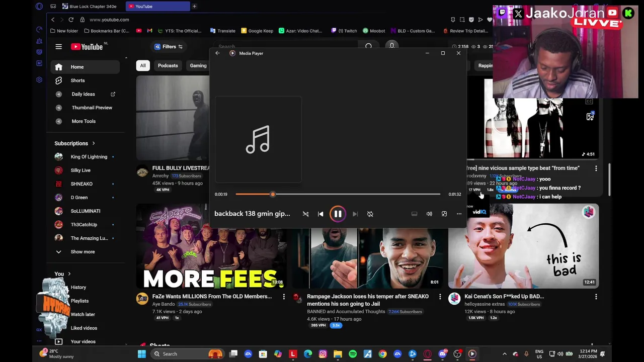Open Home in YouTube sidebar
The height and width of the screenshot is (362, 644).
(86, 67)
